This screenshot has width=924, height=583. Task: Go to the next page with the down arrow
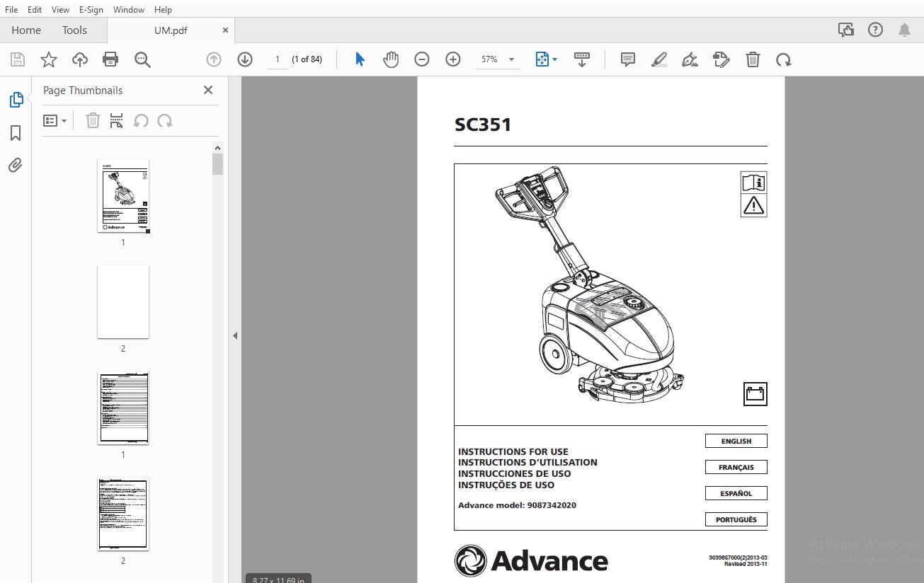[245, 59]
